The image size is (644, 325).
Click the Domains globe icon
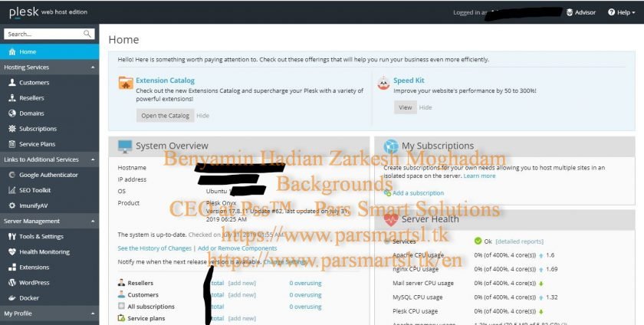pyautogui.click(x=11, y=113)
